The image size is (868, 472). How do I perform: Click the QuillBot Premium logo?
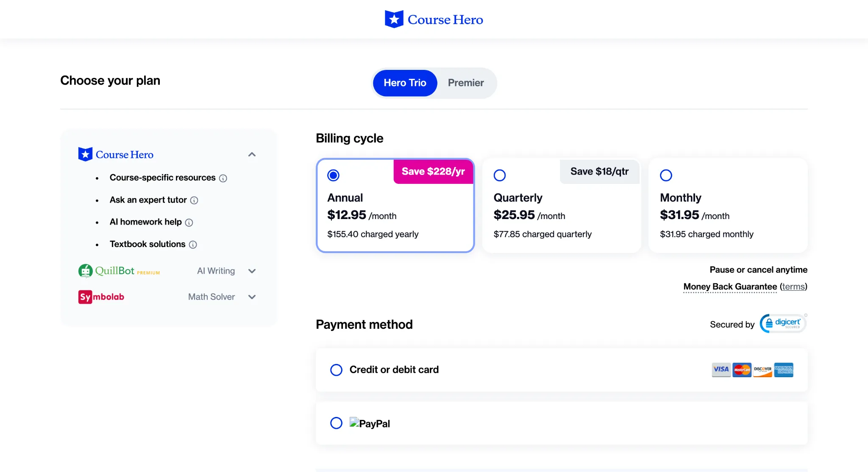(119, 271)
